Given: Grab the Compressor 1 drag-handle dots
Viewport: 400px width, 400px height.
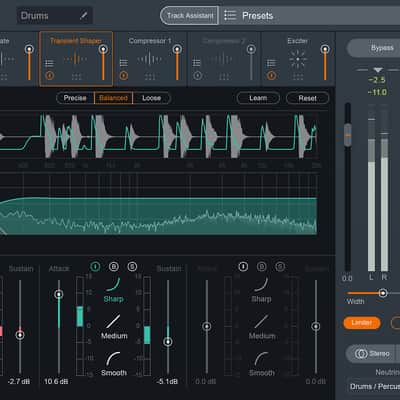Looking at the screenshot, I should click(x=150, y=77).
